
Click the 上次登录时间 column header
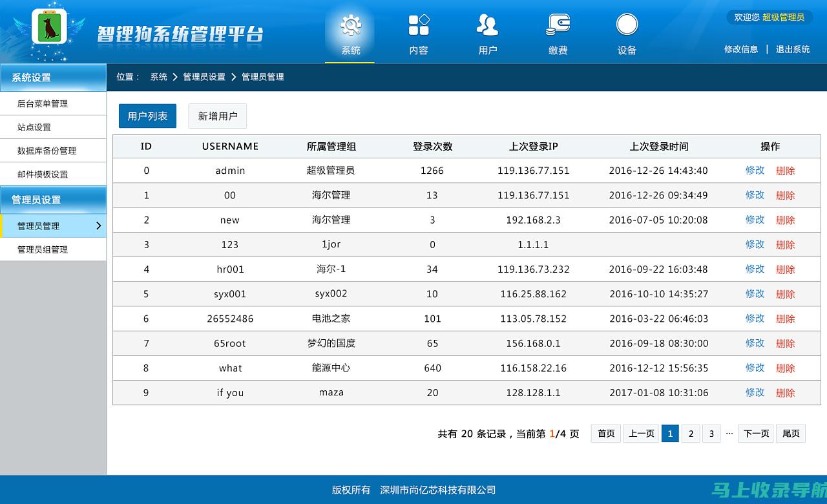(659, 147)
